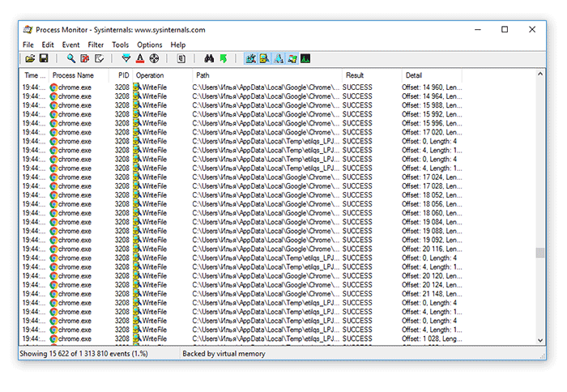Minimize the Process Monitor window

click(x=478, y=30)
